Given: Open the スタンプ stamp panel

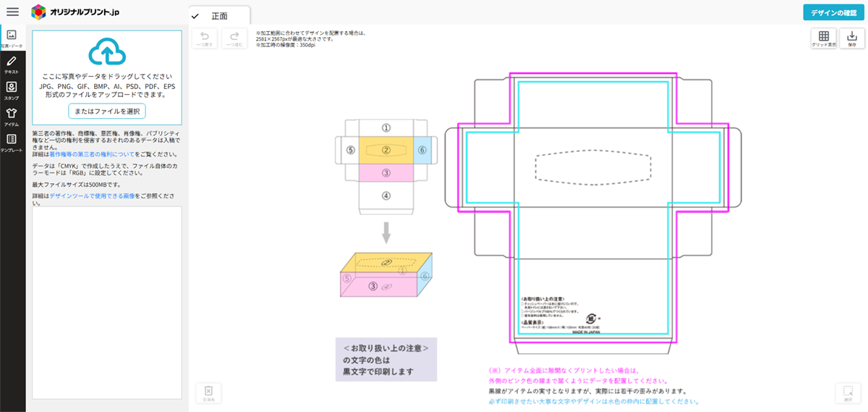Looking at the screenshot, I should [12, 90].
